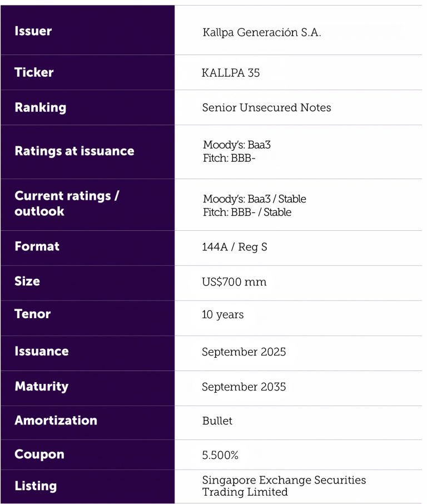
Task: Click the 10 years tenor value
Action: pos(222,315)
